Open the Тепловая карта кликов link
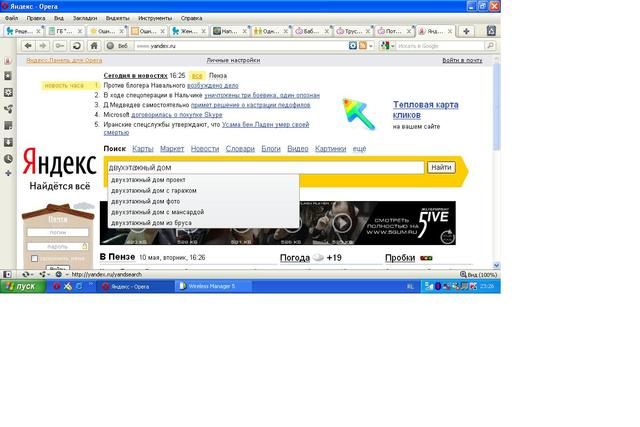 tap(426, 110)
